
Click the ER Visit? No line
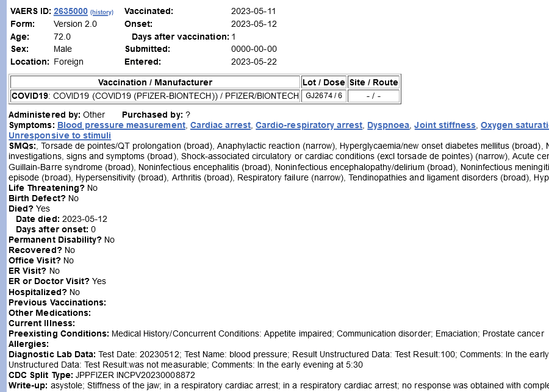point(34,271)
